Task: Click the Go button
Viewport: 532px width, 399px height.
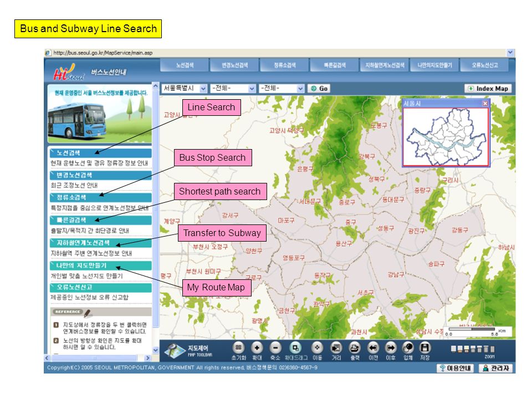Action: tap(319, 88)
